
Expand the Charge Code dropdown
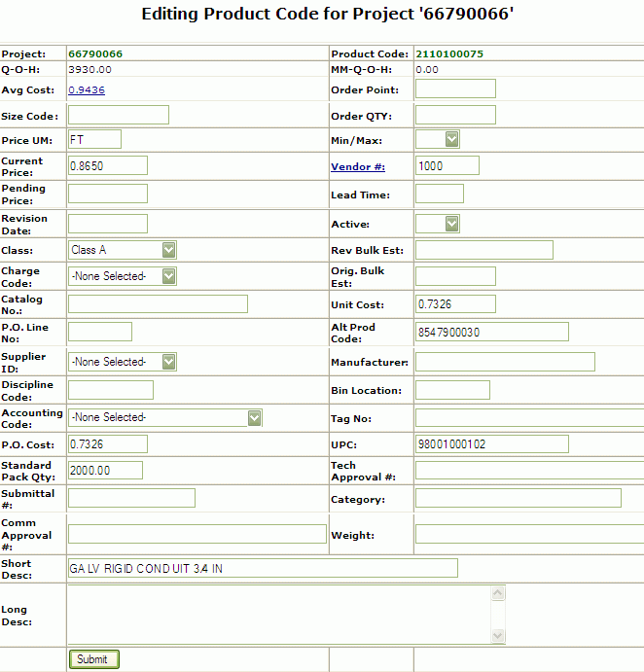click(122, 276)
